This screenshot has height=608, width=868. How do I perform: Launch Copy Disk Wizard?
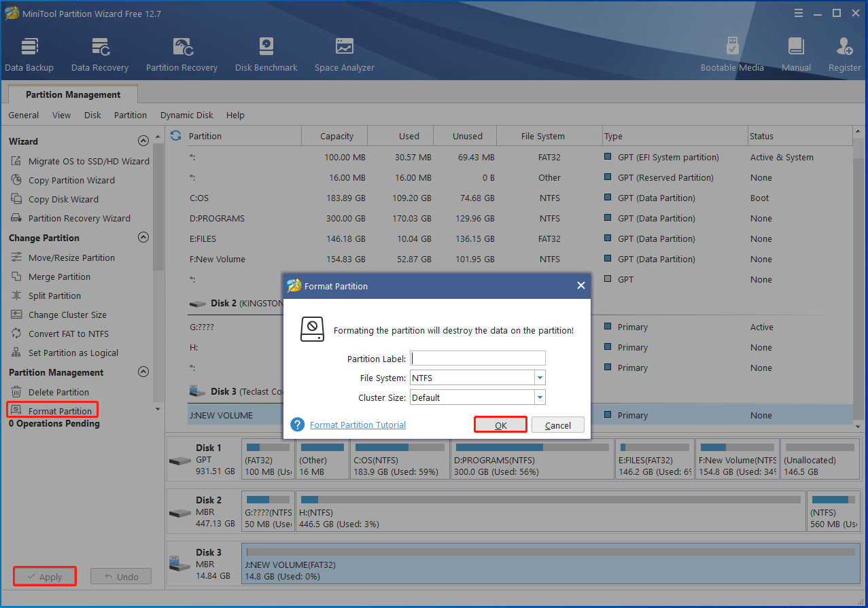click(54, 199)
